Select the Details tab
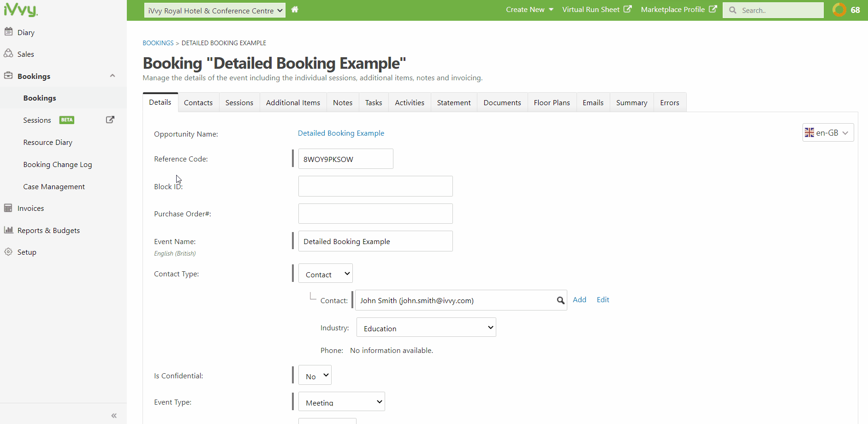This screenshot has height=424, width=868. (160, 102)
